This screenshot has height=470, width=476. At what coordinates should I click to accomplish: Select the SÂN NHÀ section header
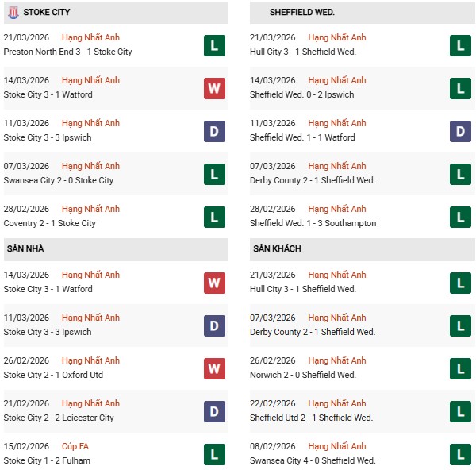coord(25,248)
